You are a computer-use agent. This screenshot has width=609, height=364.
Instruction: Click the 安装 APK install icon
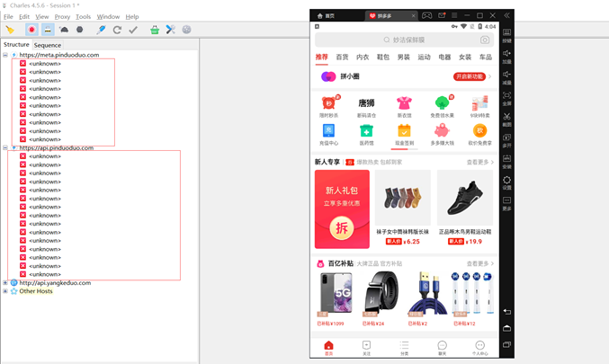click(x=506, y=161)
